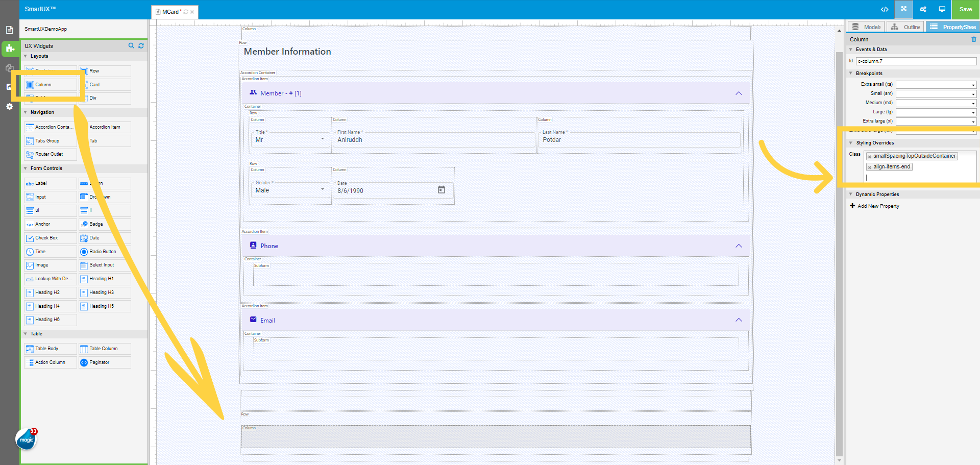Switch to the Models tab

tap(867, 27)
